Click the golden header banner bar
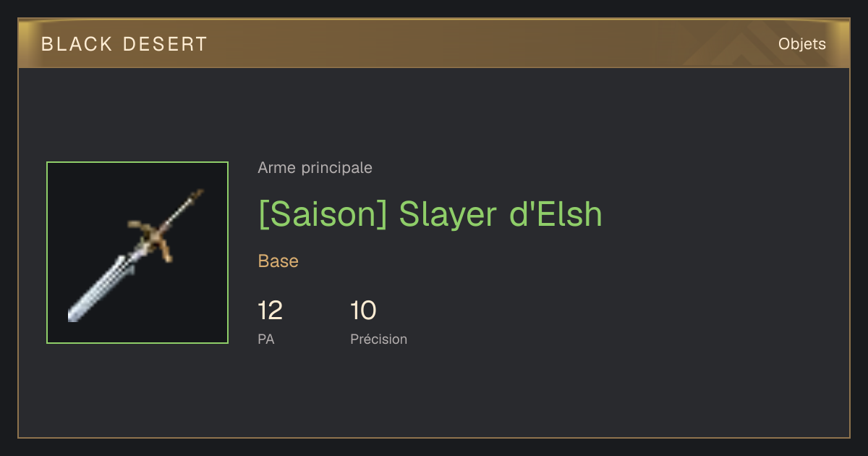Screen dimensions: 868x456 (x=434, y=43)
